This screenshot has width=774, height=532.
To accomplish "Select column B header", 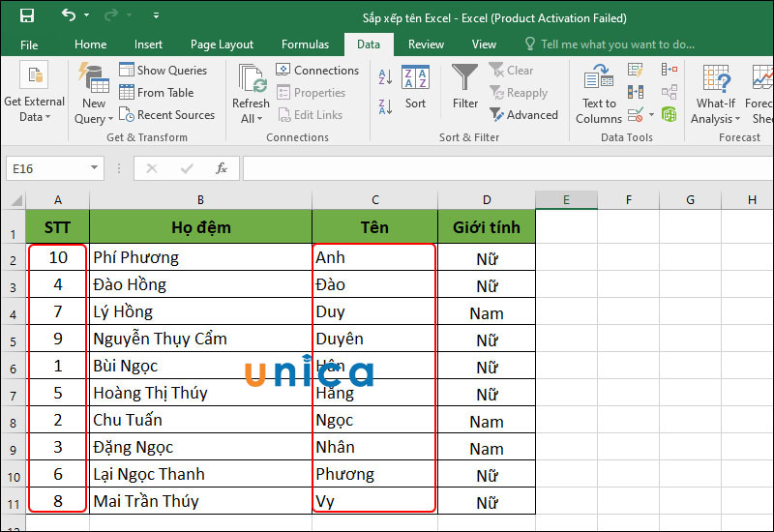I will coord(200,200).
